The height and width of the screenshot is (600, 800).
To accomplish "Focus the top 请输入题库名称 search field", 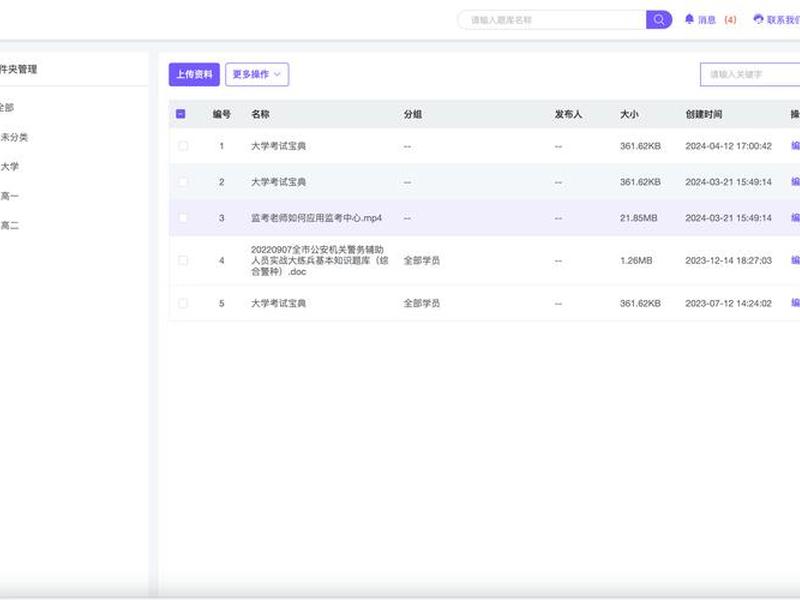I will (x=552, y=20).
